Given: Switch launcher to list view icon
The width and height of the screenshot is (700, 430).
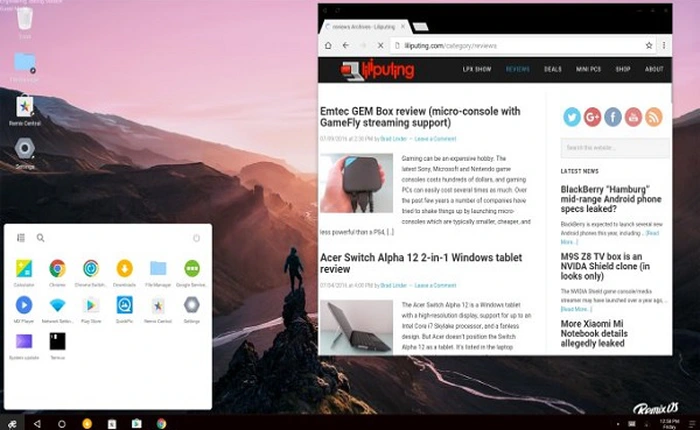Looking at the screenshot, I should pos(21,238).
